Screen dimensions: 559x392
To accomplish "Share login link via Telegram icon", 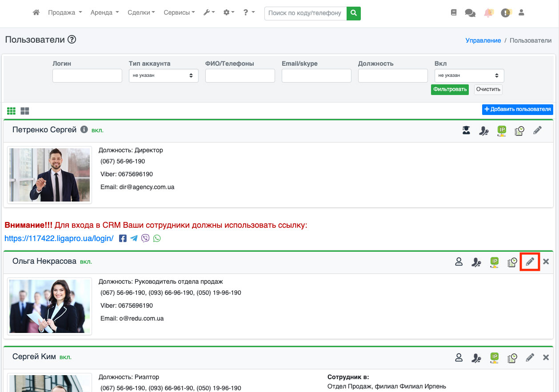I will tap(134, 238).
